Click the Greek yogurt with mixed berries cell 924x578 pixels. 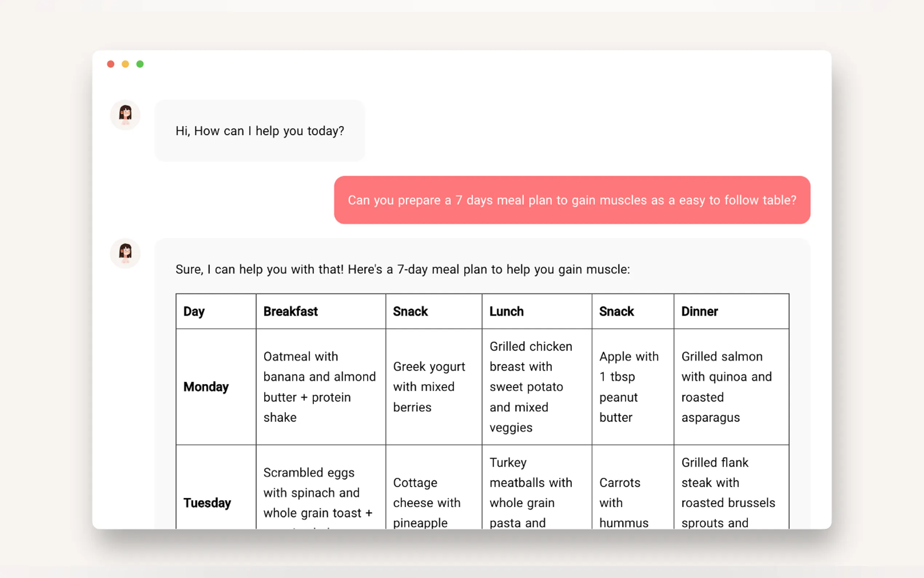[429, 387]
